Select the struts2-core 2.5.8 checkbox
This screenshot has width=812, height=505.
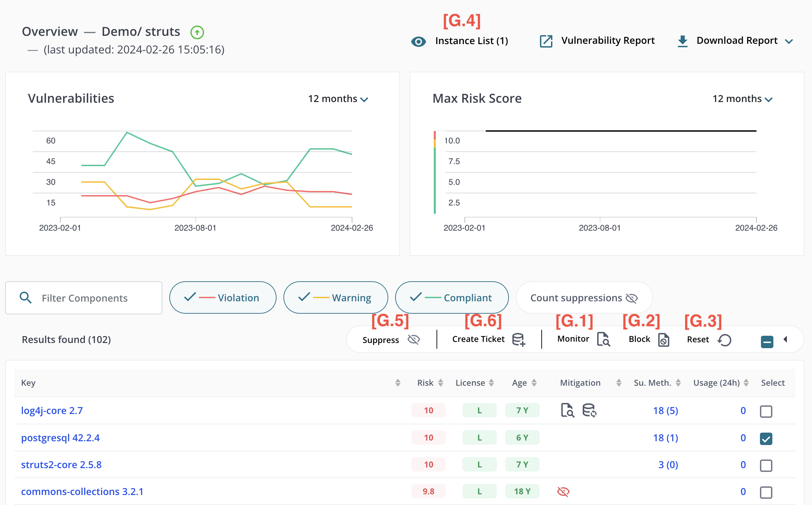[x=766, y=465]
